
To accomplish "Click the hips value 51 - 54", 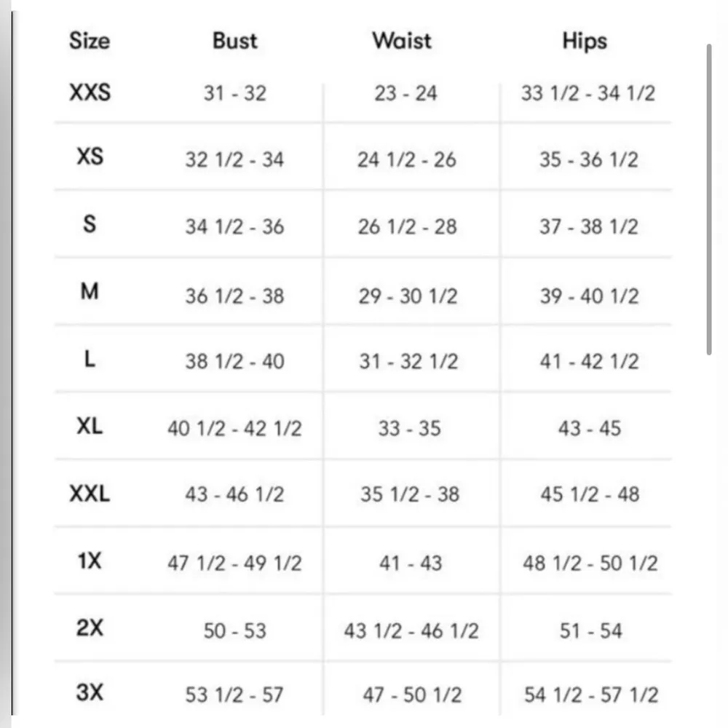I will (590, 630).
